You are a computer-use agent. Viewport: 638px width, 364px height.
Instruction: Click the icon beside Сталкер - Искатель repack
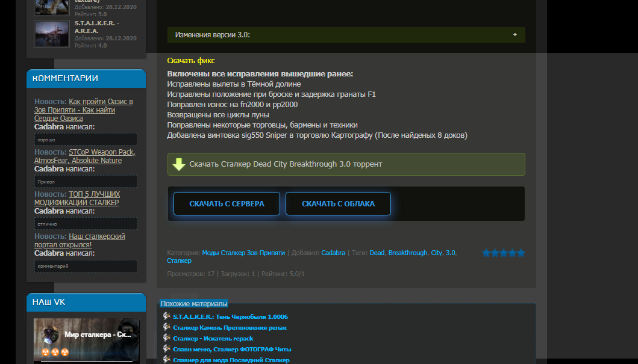click(166, 338)
